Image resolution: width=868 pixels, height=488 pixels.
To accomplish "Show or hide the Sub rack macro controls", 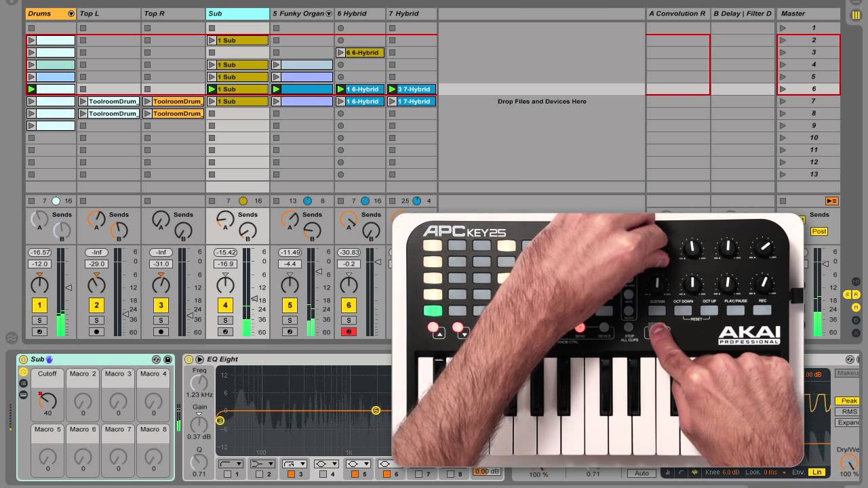I will (23, 372).
